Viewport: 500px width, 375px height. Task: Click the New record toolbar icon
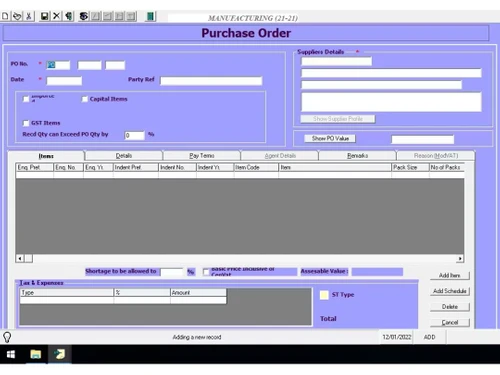pos(5,16)
